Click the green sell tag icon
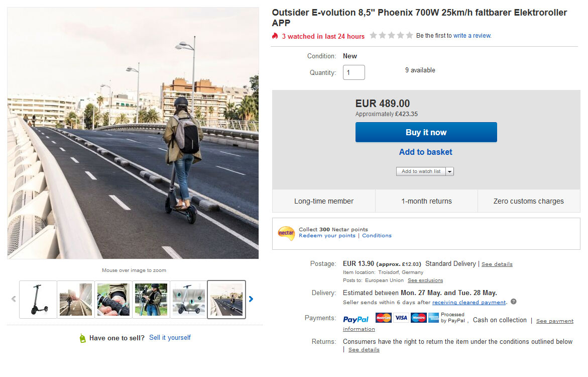This screenshot has width=588, height=377. coord(83,338)
